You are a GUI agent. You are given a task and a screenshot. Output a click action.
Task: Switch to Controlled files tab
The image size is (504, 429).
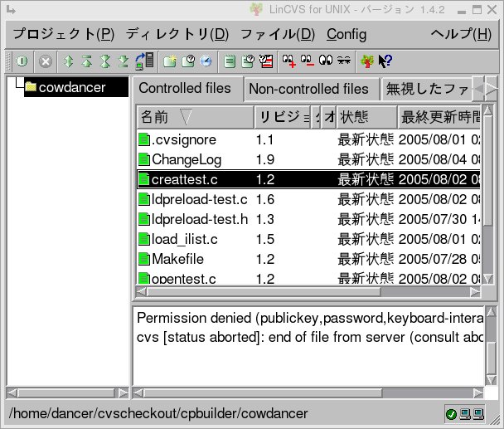pyautogui.click(x=187, y=88)
